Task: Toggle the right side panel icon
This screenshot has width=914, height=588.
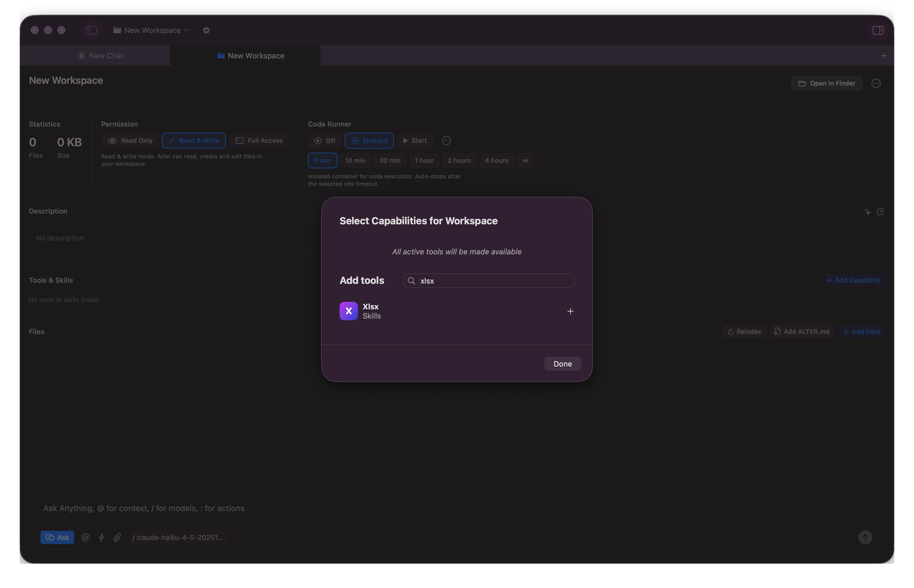Action: [878, 30]
